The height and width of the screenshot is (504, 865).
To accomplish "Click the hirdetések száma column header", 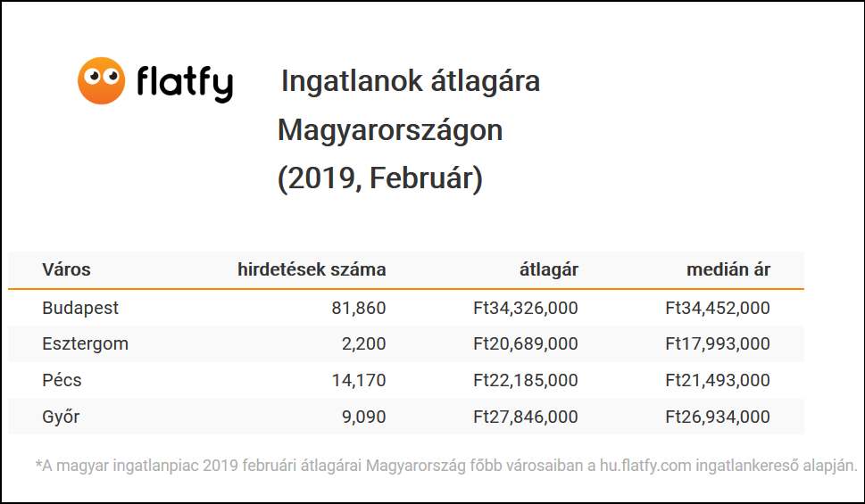I will (x=312, y=269).
